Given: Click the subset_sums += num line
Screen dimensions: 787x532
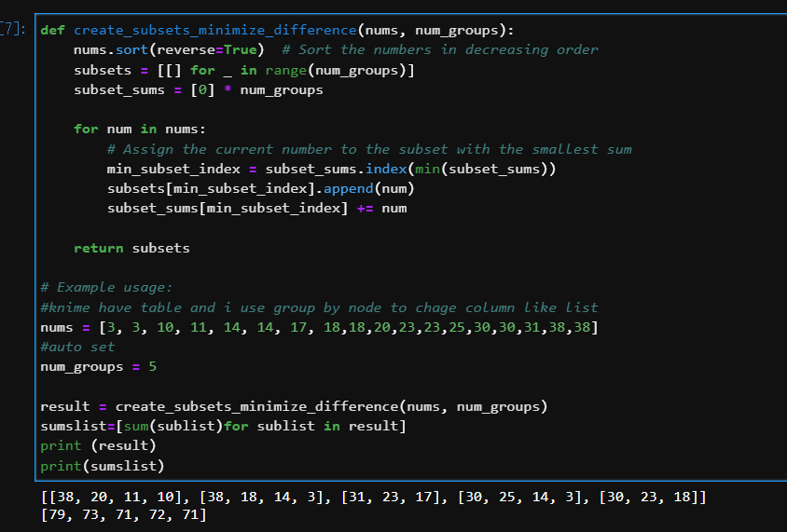Looking at the screenshot, I should pos(256,208).
